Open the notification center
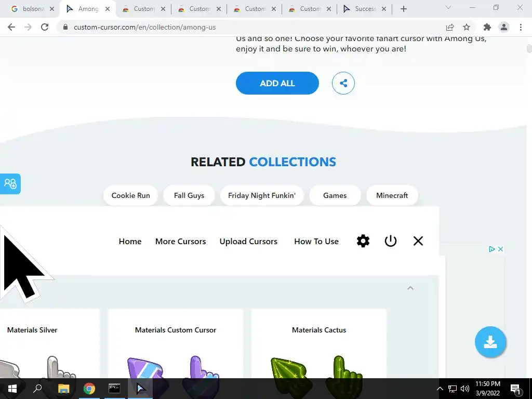532x399 pixels. (515, 389)
